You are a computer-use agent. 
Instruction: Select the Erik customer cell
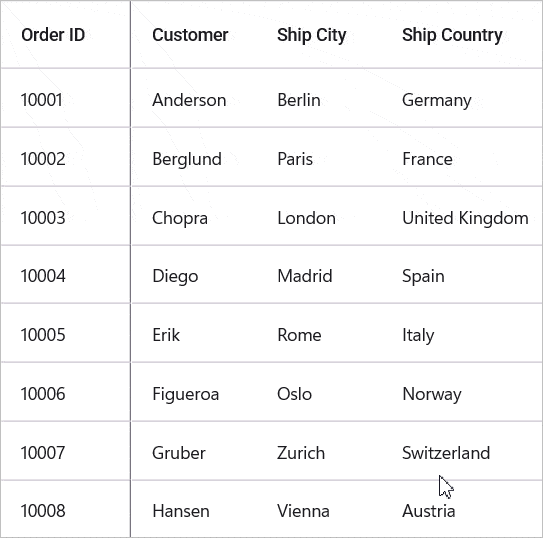tap(194, 333)
